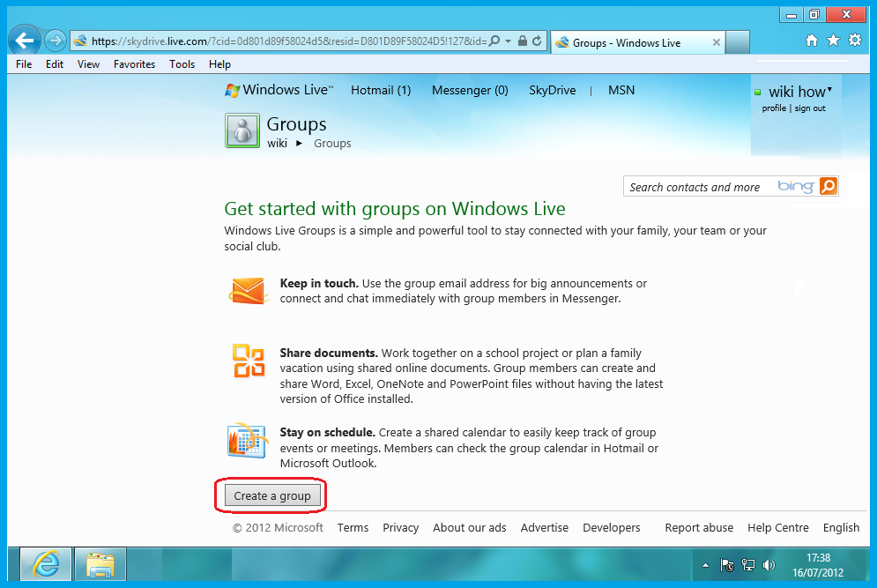Click the Get started with groups heading
Image resolution: width=877 pixels, height=588 pixels.
click(395, 209)
